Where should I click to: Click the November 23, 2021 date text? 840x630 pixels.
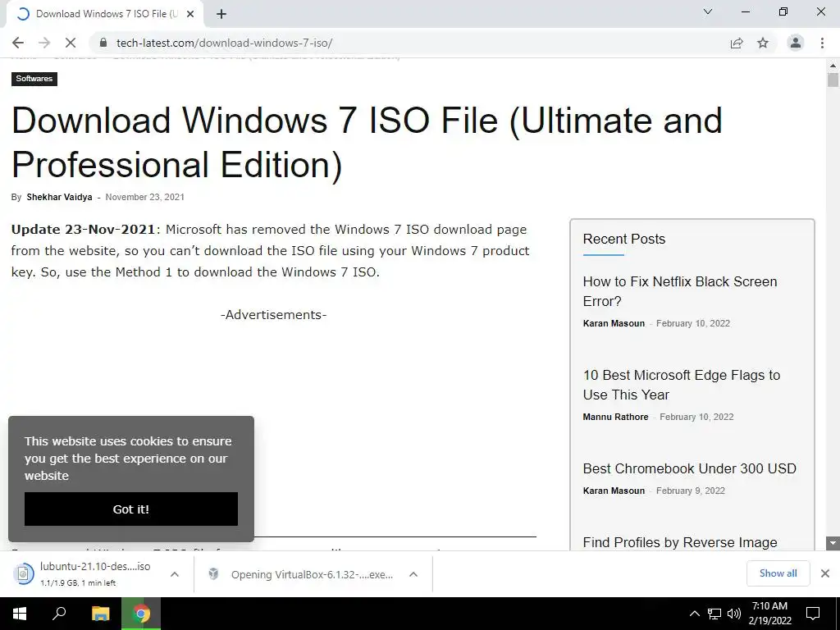pyautogui.click(x=144, y=197)
